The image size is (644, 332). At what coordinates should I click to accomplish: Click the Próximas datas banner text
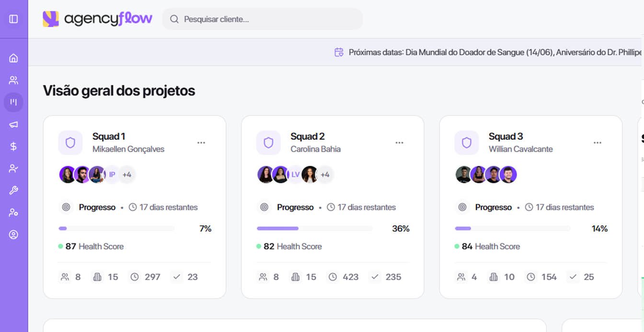(x=495, y=52)
